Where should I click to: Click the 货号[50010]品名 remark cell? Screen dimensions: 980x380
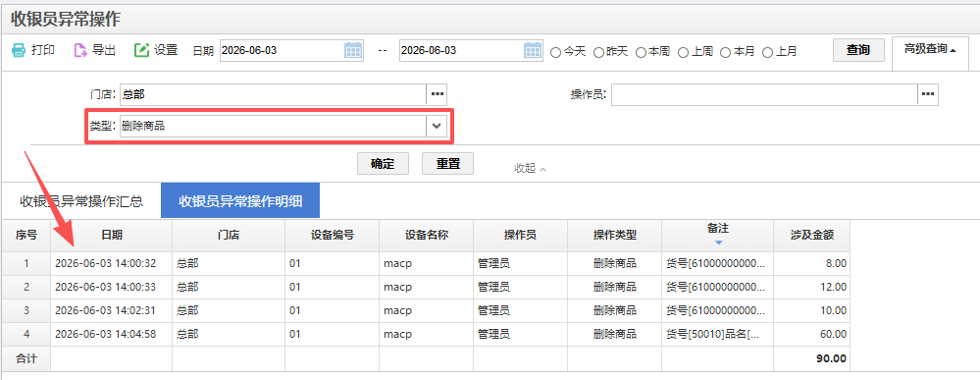click(718, 335)
